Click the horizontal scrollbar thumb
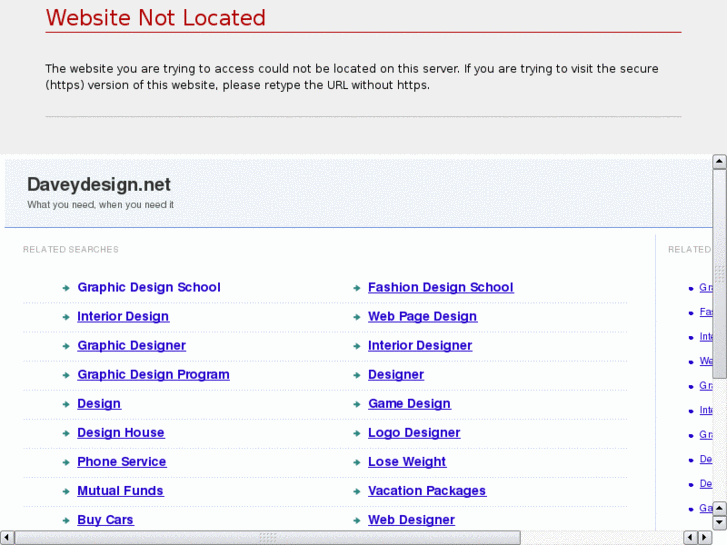 268,538
